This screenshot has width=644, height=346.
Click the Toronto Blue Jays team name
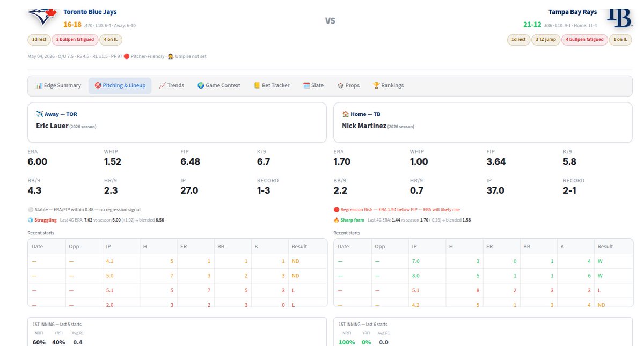point(90,12)
